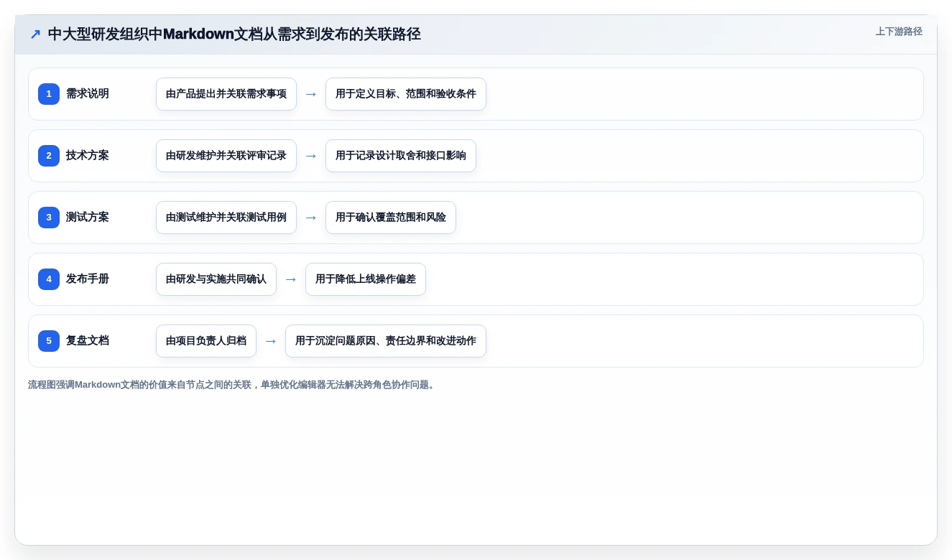Select the 由项目负责人归档 node
The image size is (952, 560).
click(x=206, y=341)
